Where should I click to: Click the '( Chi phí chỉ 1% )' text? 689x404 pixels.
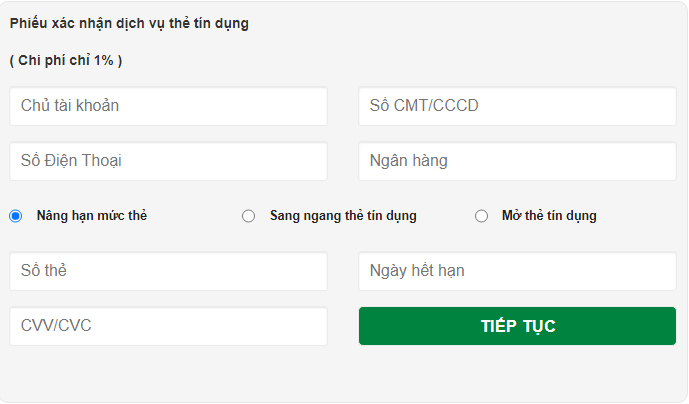pos(66,60)
